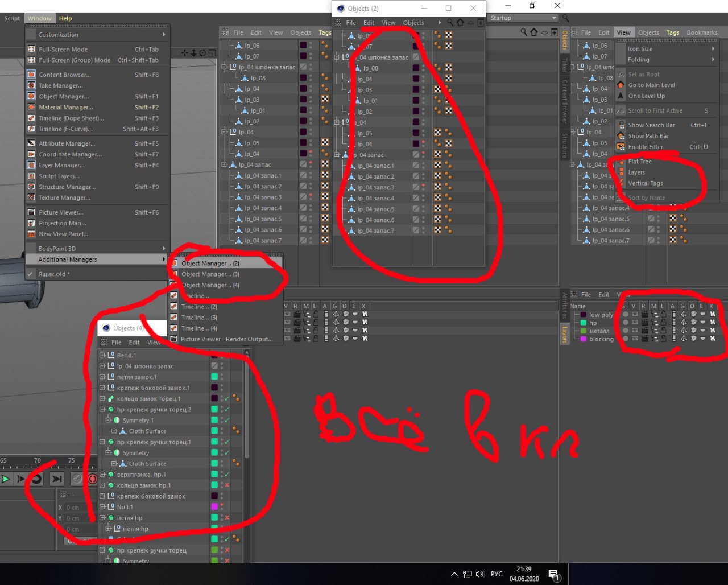Switch to the Attributes side tab

[564, 305]
